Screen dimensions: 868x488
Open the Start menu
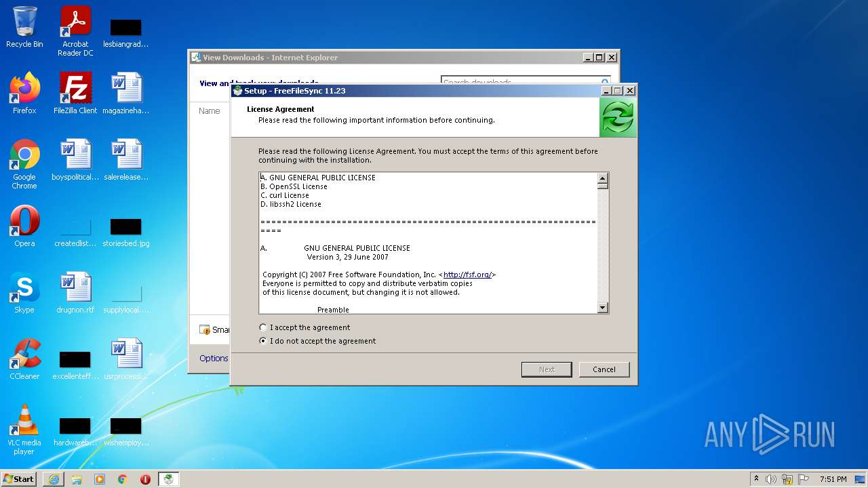pos(19,479)
